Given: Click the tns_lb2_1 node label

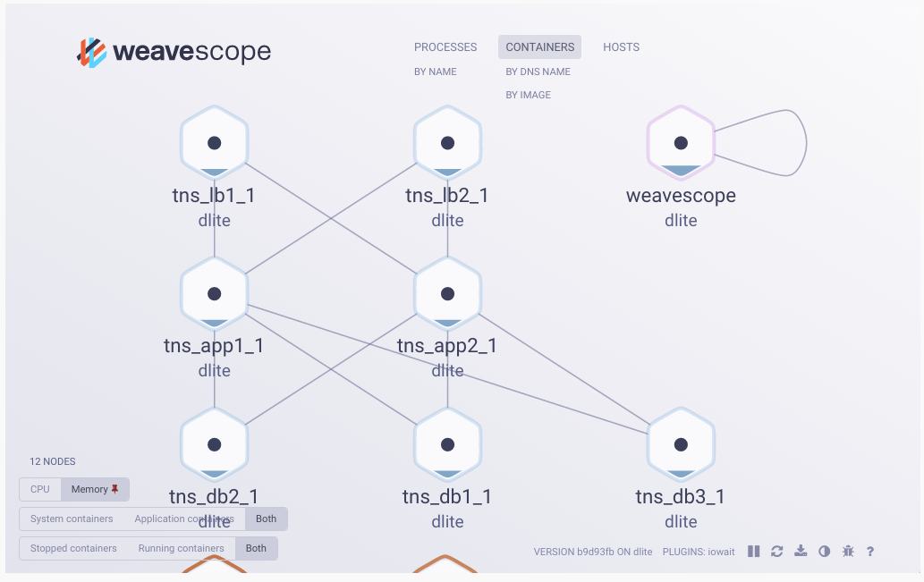Looking at the screenshot, I should point(447,196).
